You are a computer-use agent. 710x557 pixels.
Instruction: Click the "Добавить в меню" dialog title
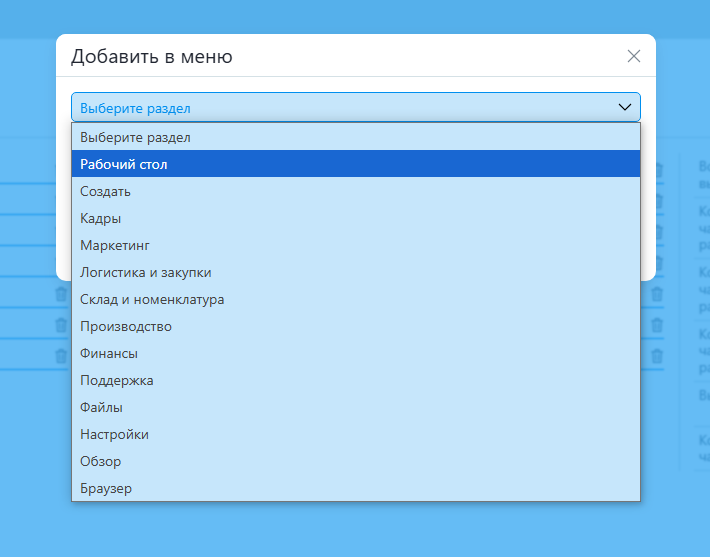(151, 57)
